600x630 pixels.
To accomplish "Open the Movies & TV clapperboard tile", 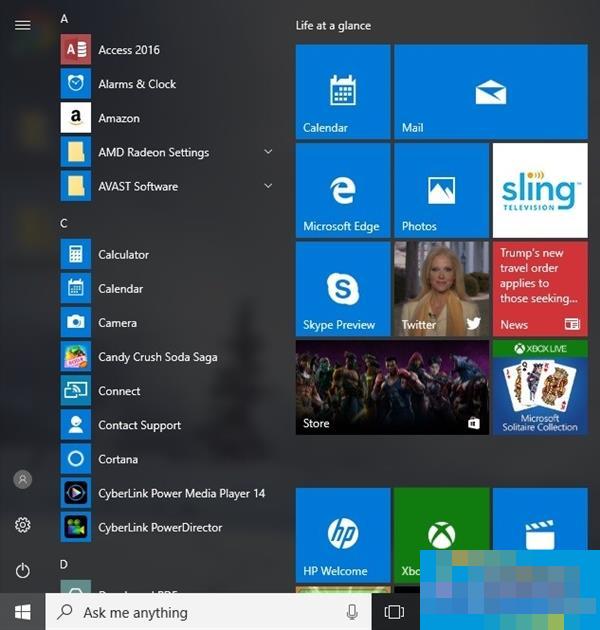I will coord(540,519).
